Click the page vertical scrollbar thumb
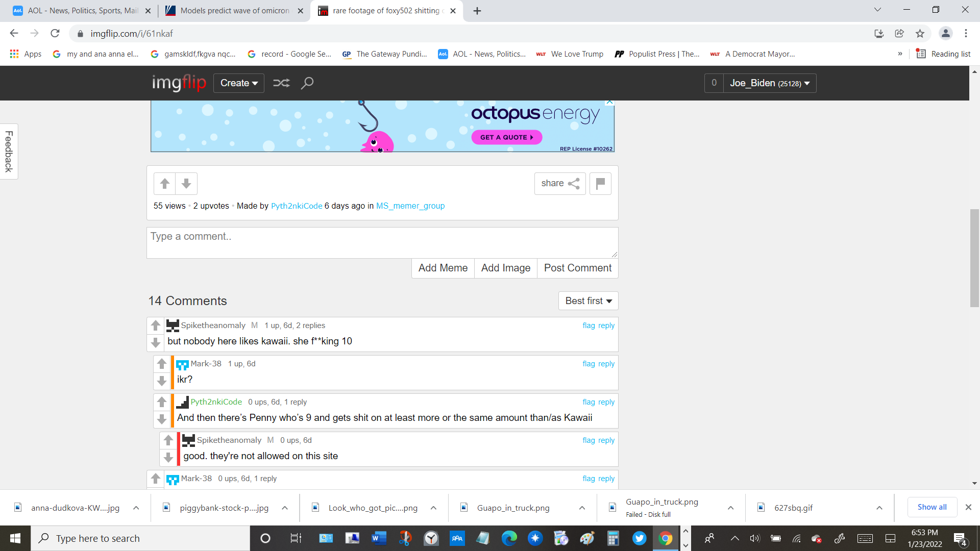 [x=974, y=258]
